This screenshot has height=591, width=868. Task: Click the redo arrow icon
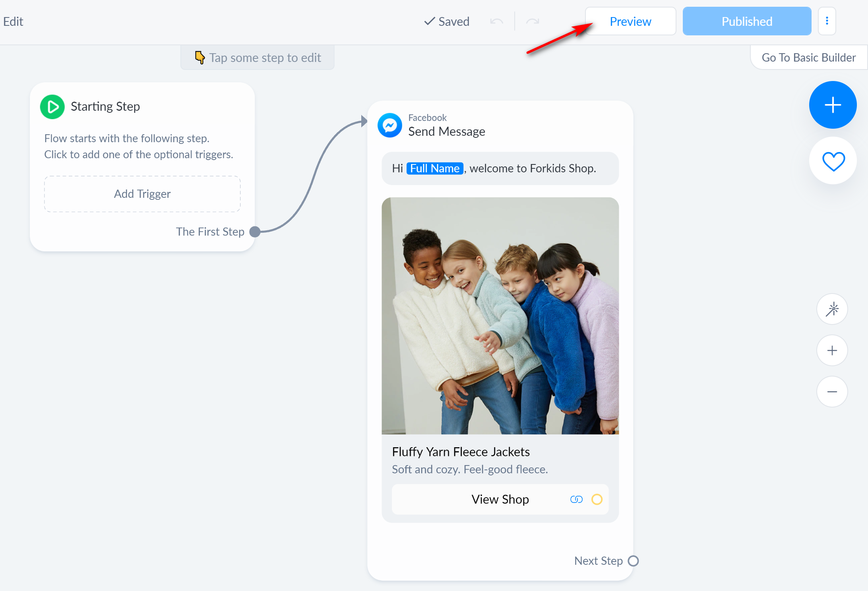pos(532,21)
